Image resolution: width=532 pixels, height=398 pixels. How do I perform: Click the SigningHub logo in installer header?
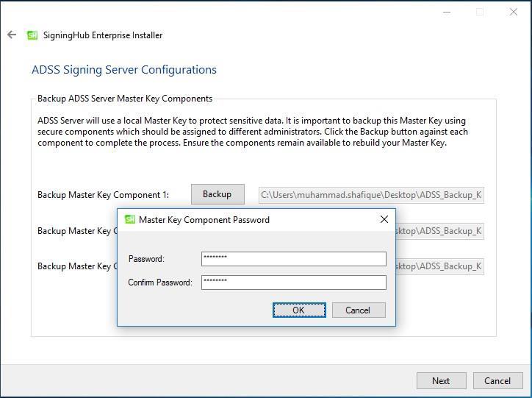32,35
